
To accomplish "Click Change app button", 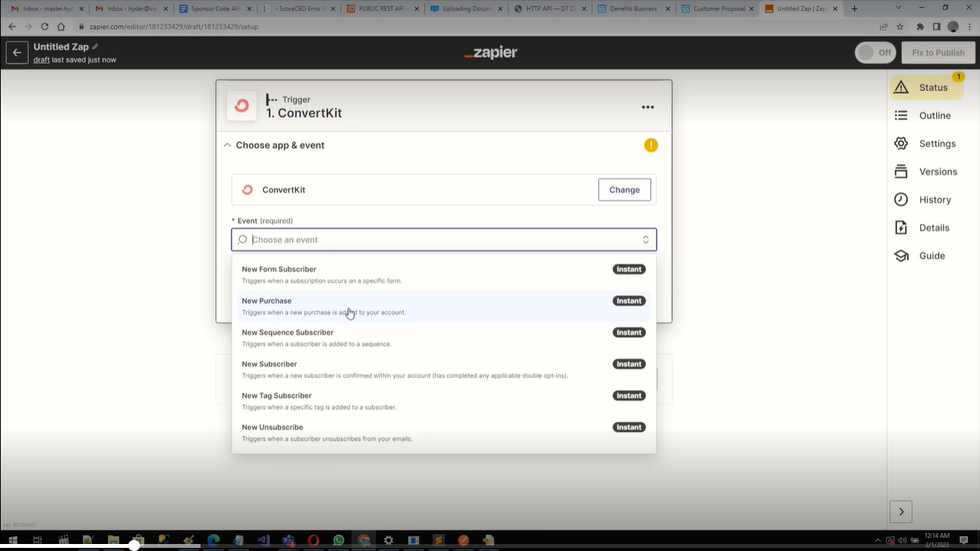I will [x=624, y=190].
